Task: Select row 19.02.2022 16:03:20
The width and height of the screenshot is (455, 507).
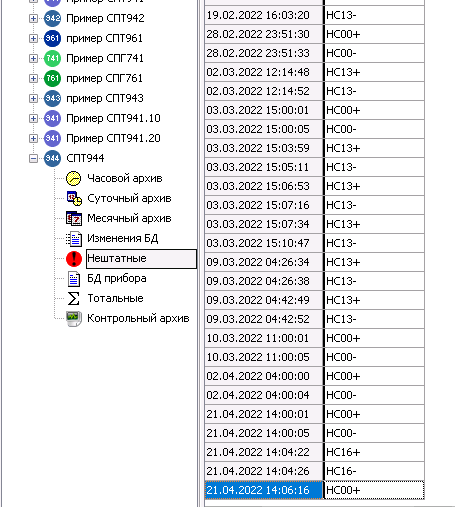Action: pyautogui.click(x=314, y=15)
